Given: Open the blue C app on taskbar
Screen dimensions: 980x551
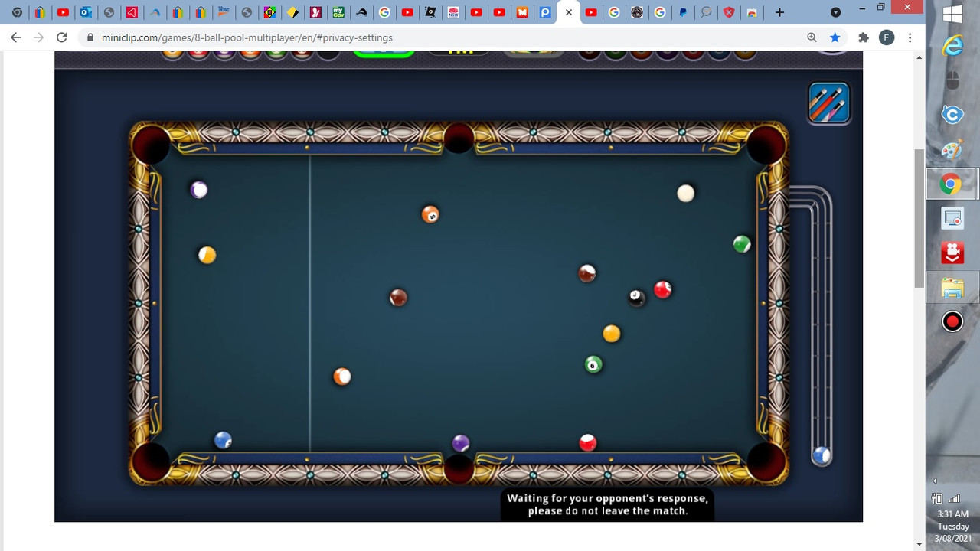Looking at the screenshot, I should pos(952,115).
